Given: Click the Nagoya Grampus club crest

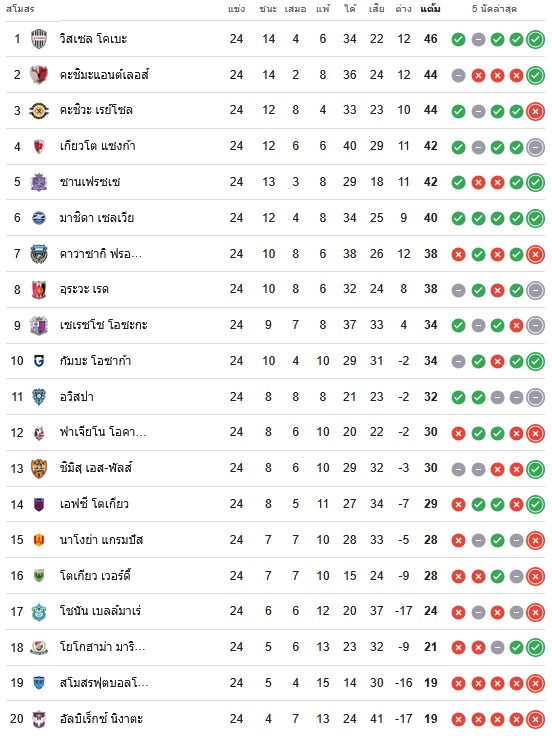Looking at the screenshot, I should [x=39, y=540].
